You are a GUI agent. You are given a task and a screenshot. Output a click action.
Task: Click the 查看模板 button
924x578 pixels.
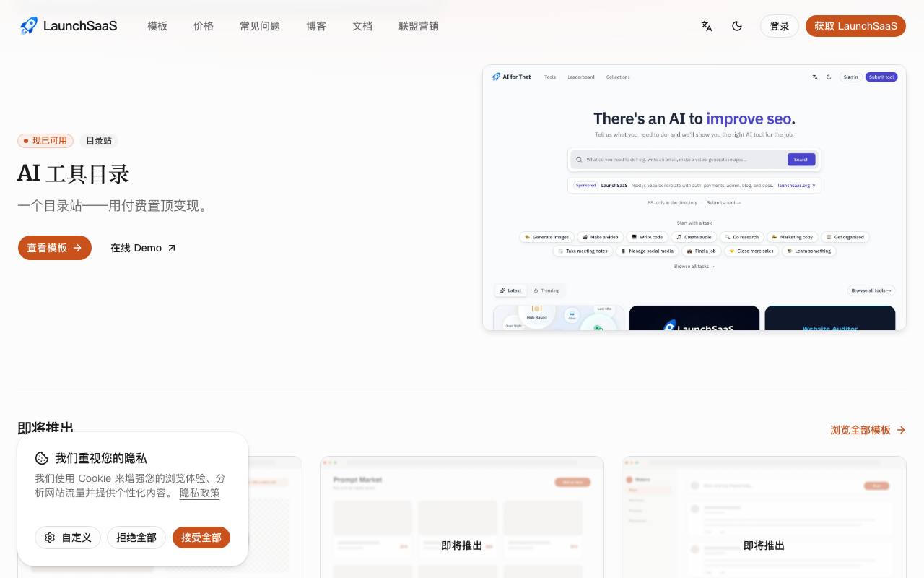point(55,248)
